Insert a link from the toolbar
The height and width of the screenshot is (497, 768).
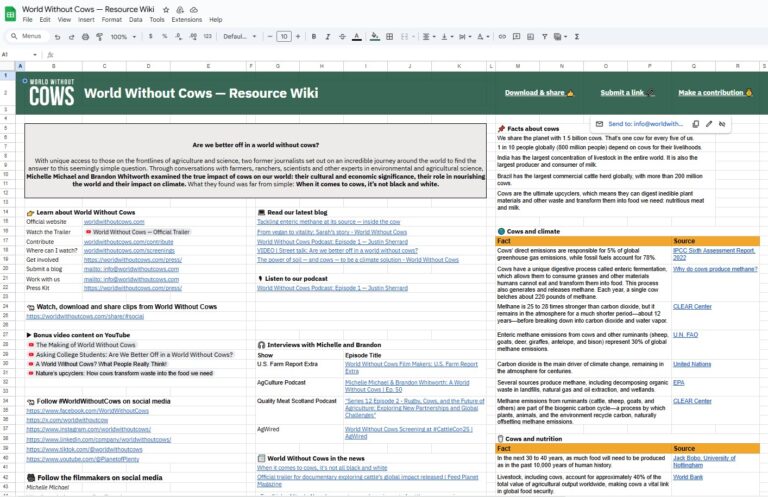[502, 37]
